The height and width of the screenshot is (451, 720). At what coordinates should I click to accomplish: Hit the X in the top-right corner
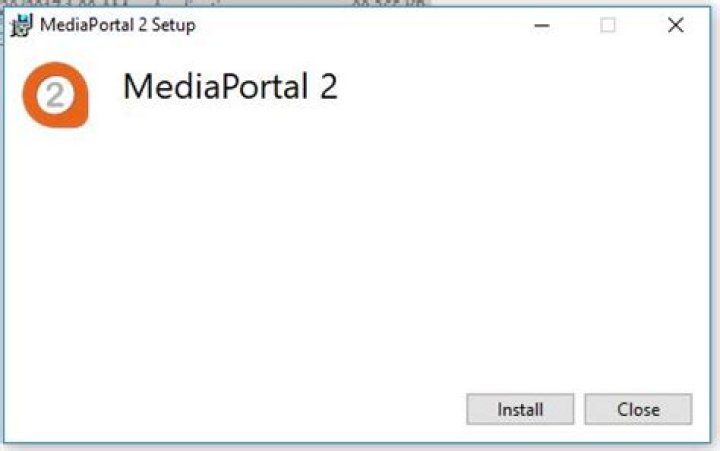click(x=676, y=26)
